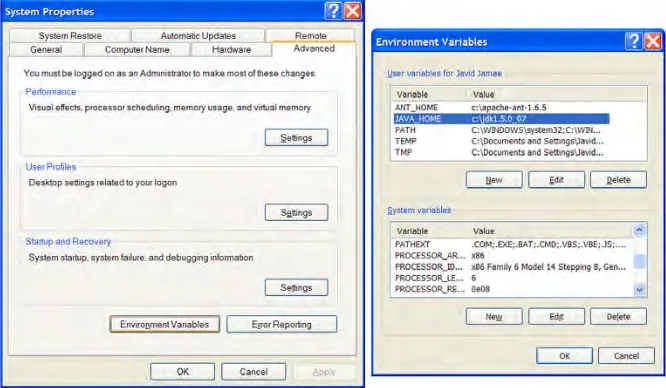Switch to the System Restore tab

(x=70, y=36)
